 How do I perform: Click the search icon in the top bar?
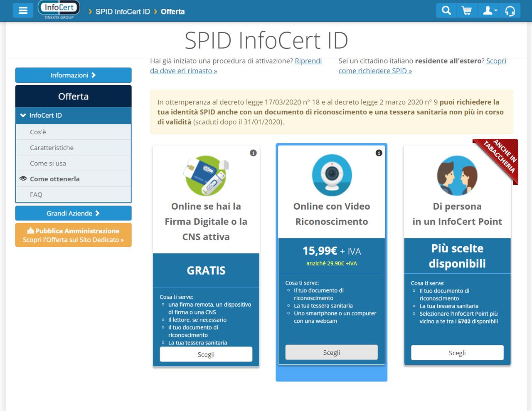point(446,10)
